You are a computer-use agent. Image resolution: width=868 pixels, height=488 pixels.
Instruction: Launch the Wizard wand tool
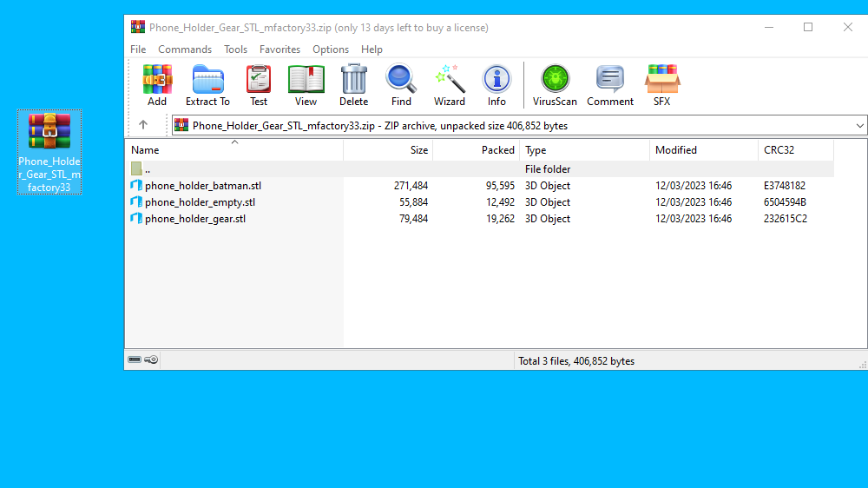coord(450,85)
